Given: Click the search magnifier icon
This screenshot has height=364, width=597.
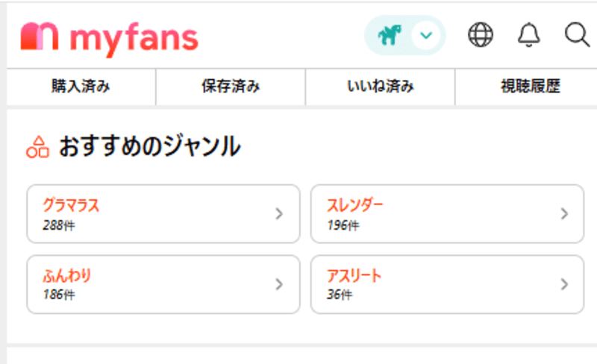Looking at the screenshot, I should click(576, 35).
